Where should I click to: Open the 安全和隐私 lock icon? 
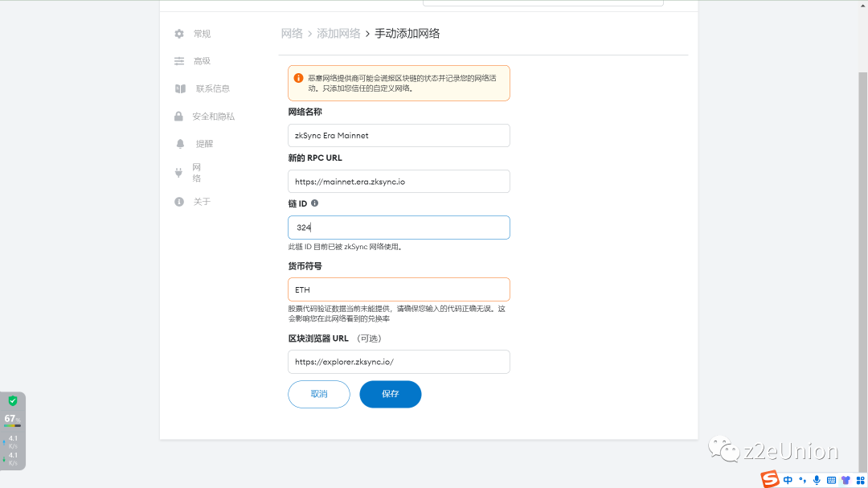[178, 116]
